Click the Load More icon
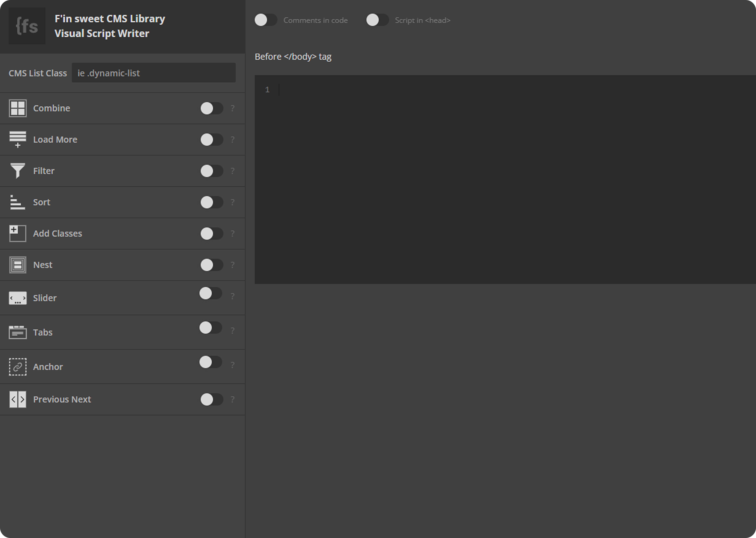The width and height of the screenshot is (756, 538). (18, 139)
